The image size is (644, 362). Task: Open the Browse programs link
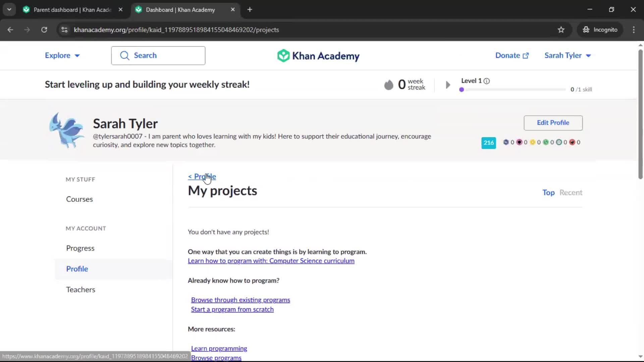[x=216, y=358]
